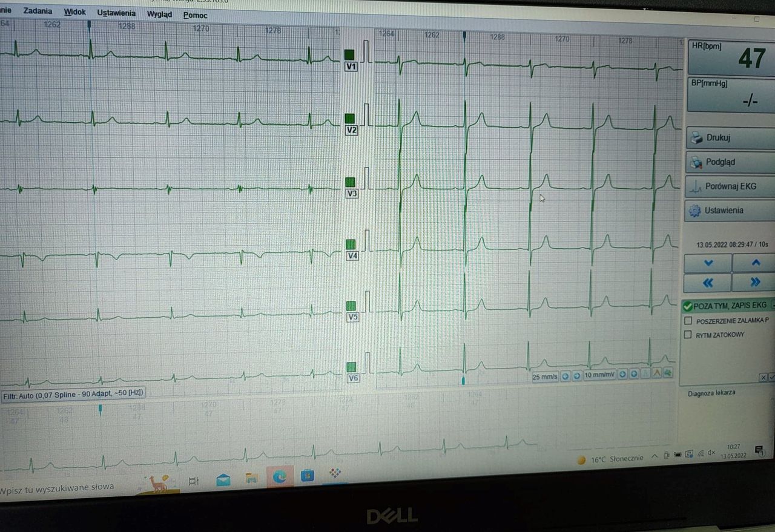Check the Poszerzenie załamka P box
Image resolution: width=775 pixels, height=532 pixels.
tap(688, 321)
